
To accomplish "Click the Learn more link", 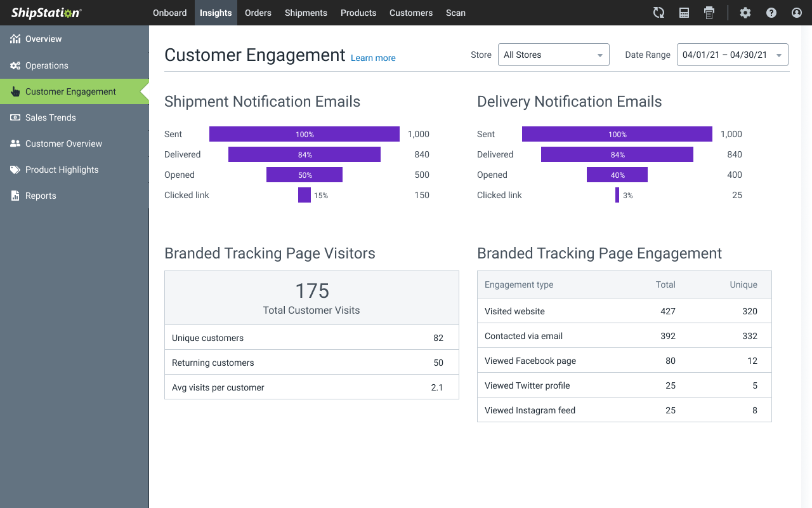I will [372, 58].
